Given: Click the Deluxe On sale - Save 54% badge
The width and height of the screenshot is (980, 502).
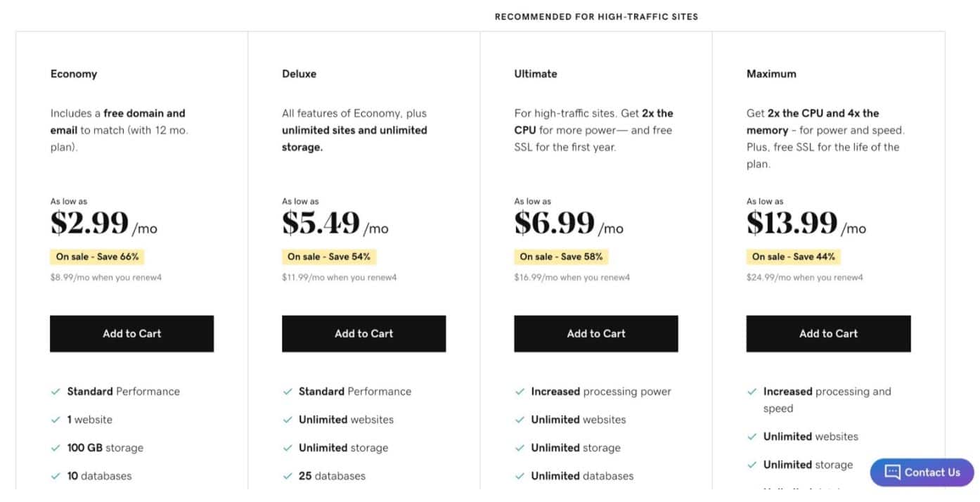Looking at the screenshot, I should tap(329, 257).
